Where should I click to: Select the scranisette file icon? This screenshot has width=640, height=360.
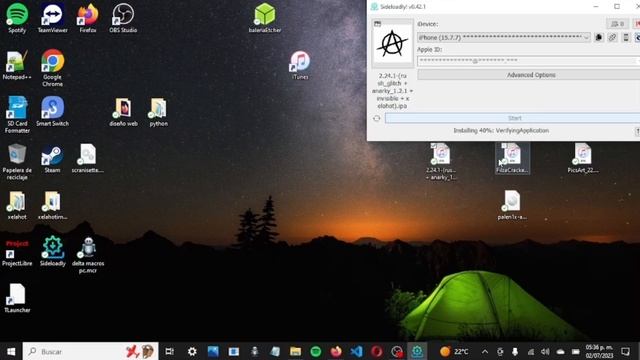click(87, 158)
